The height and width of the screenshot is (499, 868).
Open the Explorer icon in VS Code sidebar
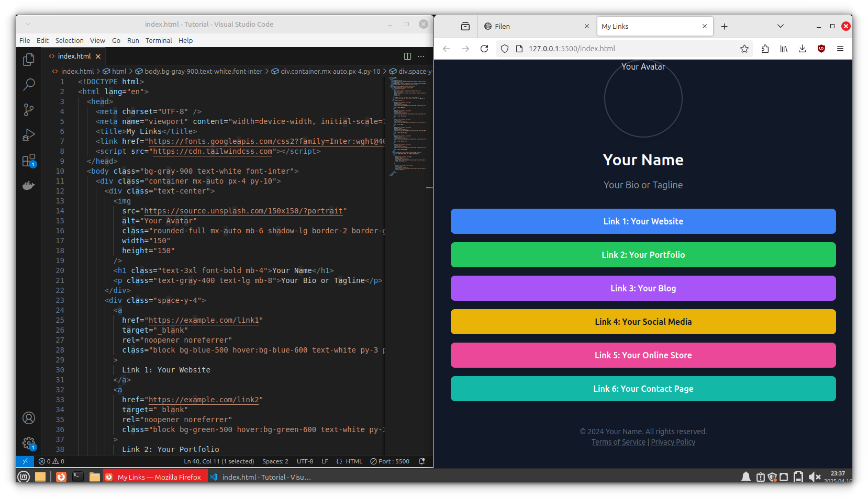click(x=28, y=60)
